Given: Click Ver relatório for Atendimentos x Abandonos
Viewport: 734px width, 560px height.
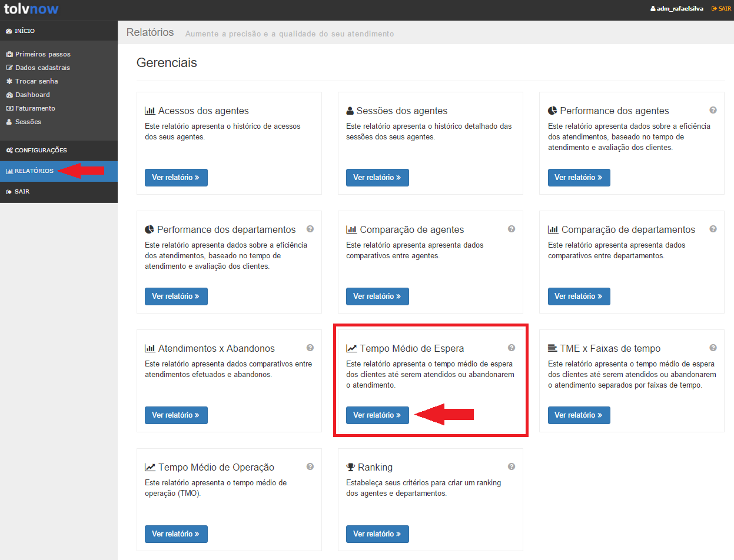Looking at the screenshot, I should [x=176, y=415].
